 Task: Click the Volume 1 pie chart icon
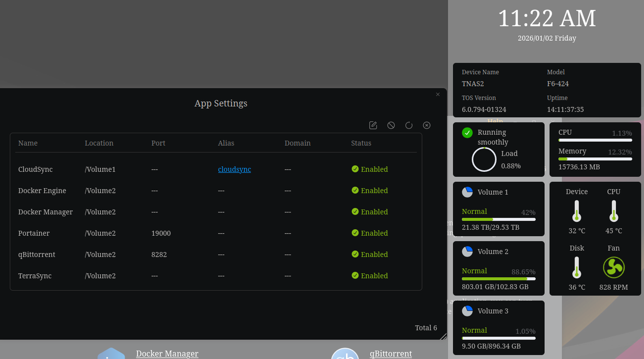tap(467, 192)
